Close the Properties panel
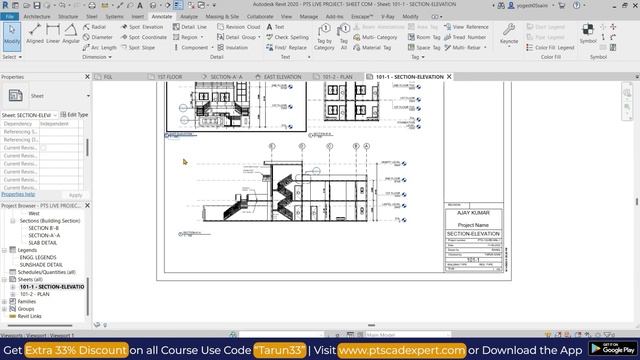Screen dimensions: 640x360 click(87, 77)
